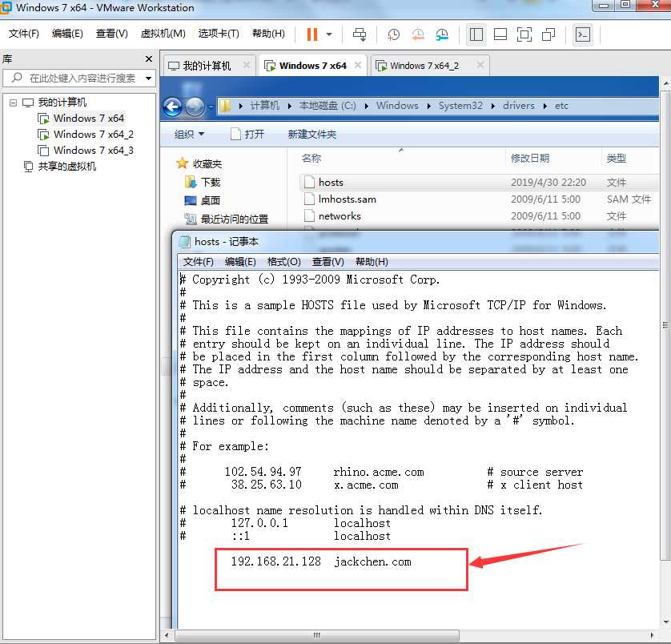Image resolution: width=671 pixels, height=644 pixels.
Task: Close the library panel
Action: coord(148,58)
